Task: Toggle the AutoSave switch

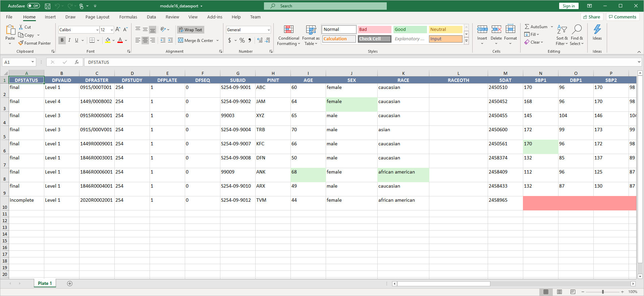Action: click(33, 6)
